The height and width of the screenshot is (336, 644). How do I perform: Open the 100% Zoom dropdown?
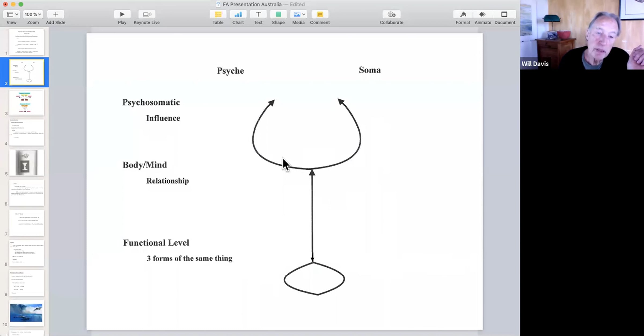[33, 14]
